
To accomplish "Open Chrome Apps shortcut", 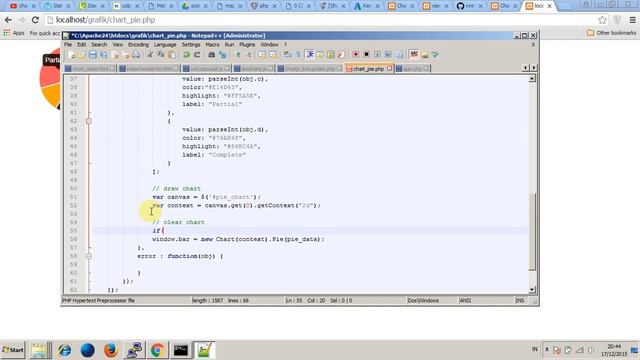I will 14,33.
